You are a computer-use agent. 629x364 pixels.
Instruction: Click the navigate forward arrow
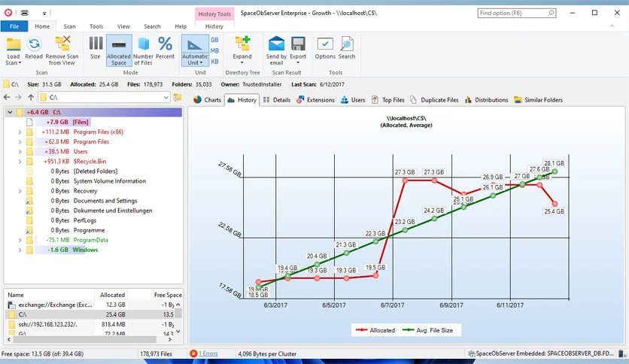pos(19,98)
